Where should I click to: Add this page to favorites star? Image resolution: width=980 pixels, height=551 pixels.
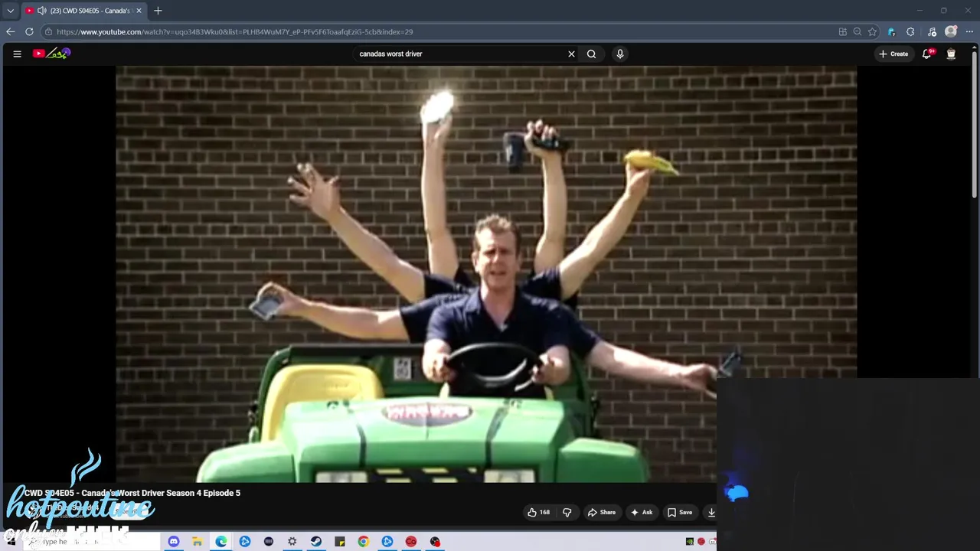pyautogui.click(x=872, y=31)
